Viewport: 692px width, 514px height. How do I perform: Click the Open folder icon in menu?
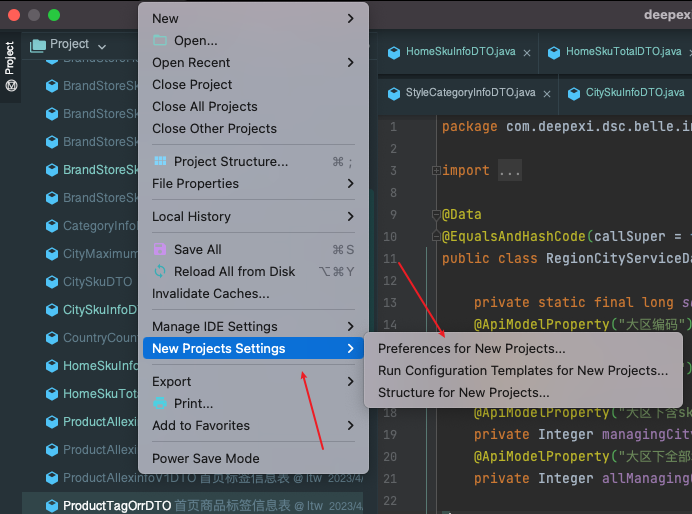[x=160, y=41]
